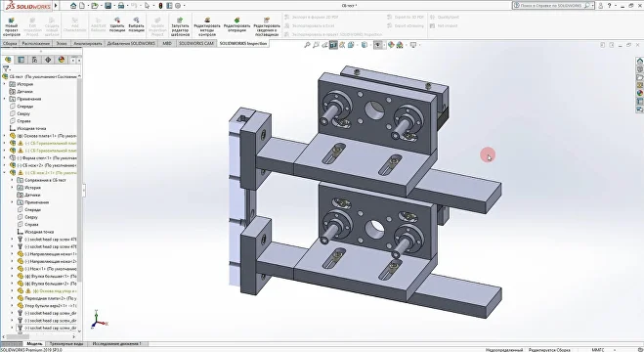The image size is (644, 352).
Task: Click the Rebuild traffic light icon
Action: (160, 6)
